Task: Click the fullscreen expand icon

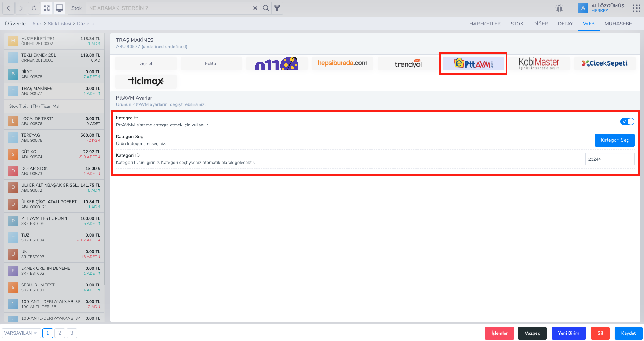Action: tap(47, 8)
